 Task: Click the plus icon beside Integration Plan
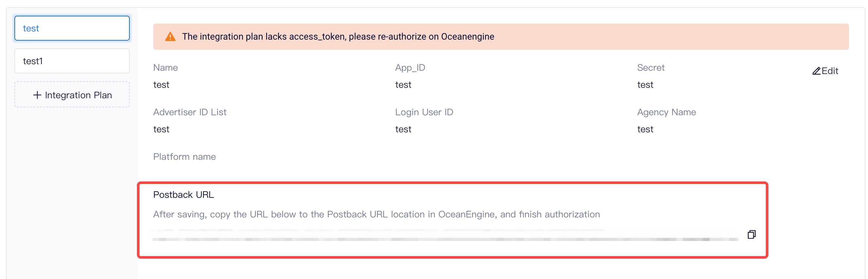pyautogui.click(x=37, y=95)
